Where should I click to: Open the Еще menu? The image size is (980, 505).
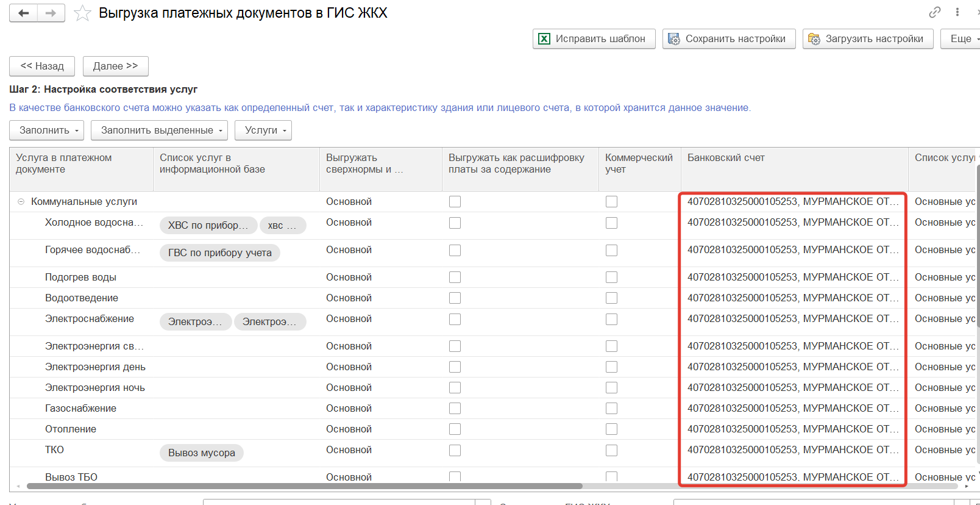pos(962,39)
